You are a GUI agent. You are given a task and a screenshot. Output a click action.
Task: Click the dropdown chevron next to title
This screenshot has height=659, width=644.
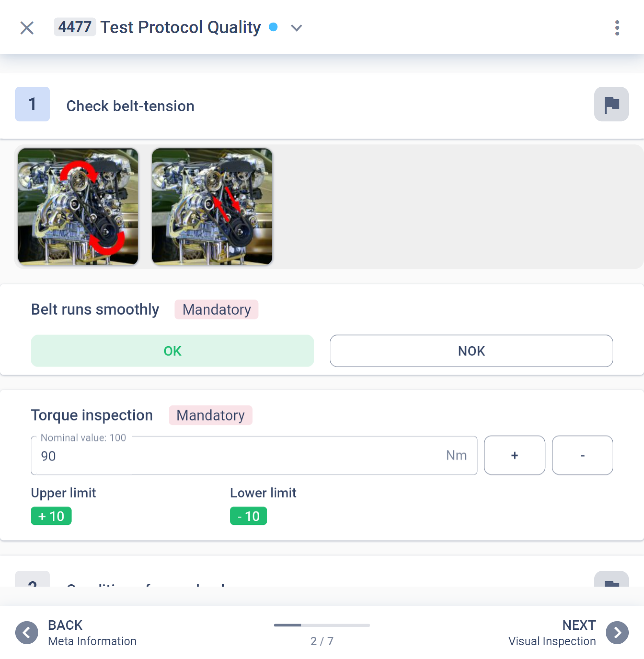297,27
